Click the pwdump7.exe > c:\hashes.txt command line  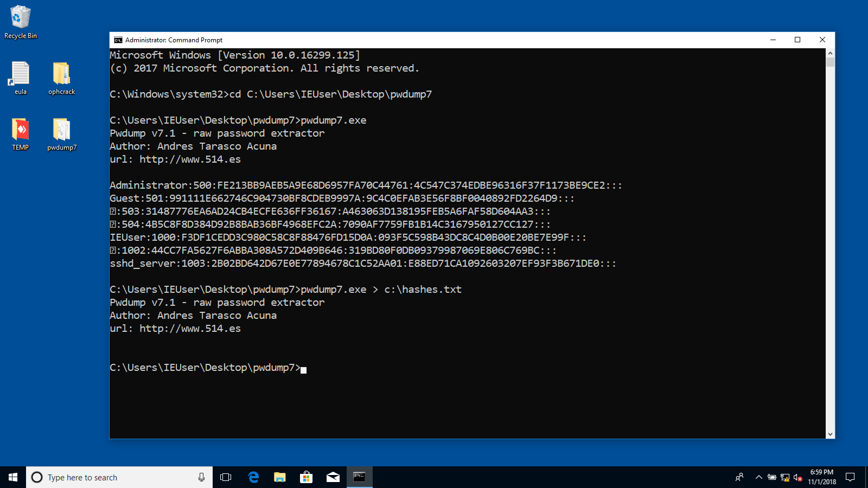pyautogui.click(x=286, y=290)
